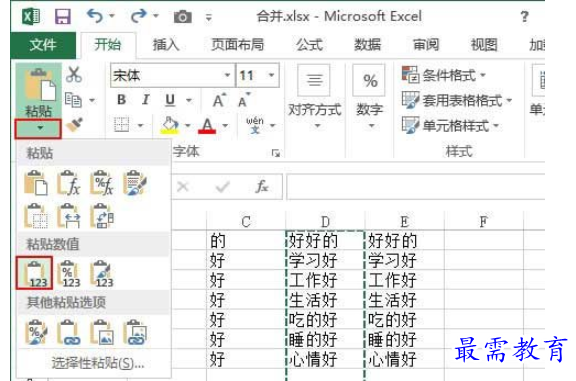
Task: Choose Paste Values 123 icon
Action: pos(35,273)
